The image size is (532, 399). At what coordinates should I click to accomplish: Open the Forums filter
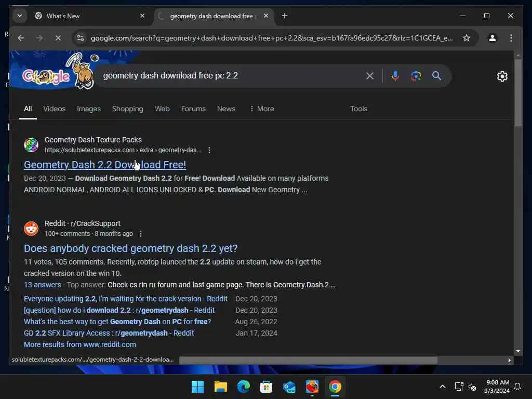(x=193, y=109)
